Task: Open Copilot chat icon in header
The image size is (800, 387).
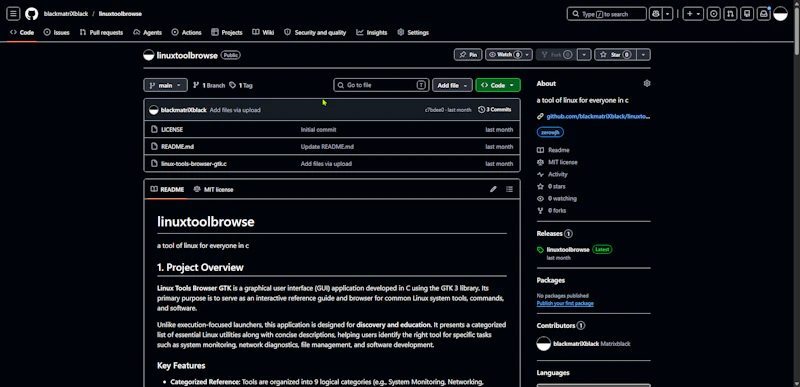Action: [x=656, y=14]
